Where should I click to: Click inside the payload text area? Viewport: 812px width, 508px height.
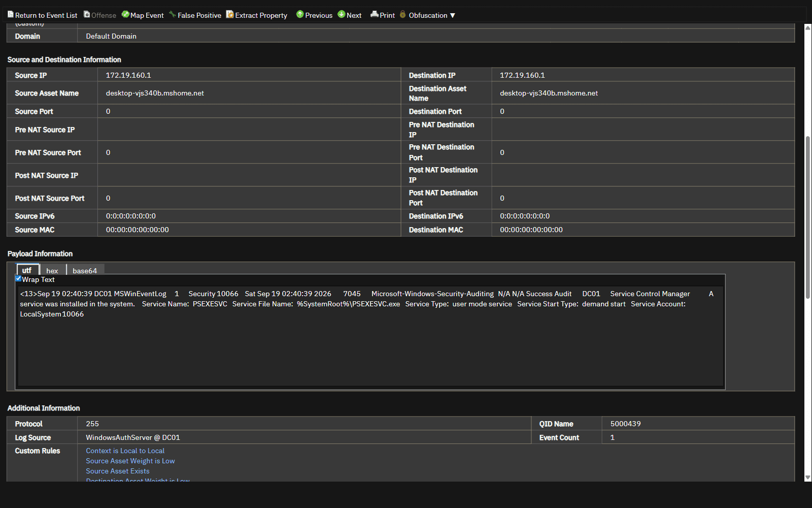370,336
